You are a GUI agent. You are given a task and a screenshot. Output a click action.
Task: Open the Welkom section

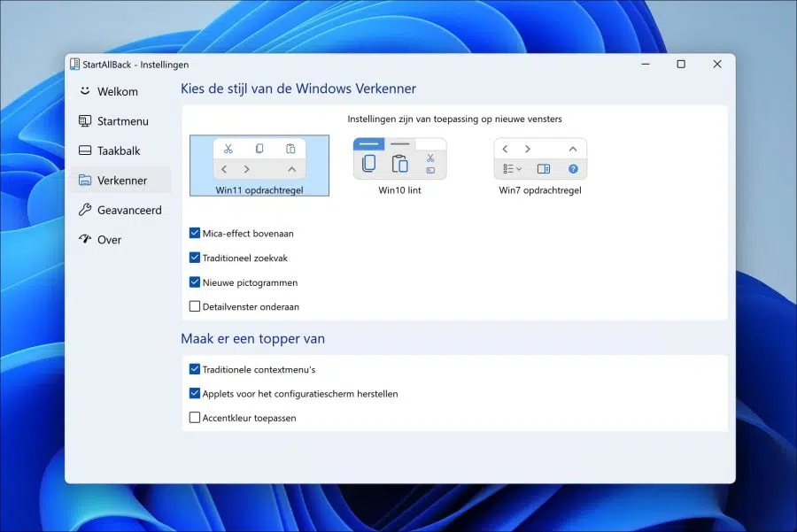pyautogui.click(x=120, y=91)
